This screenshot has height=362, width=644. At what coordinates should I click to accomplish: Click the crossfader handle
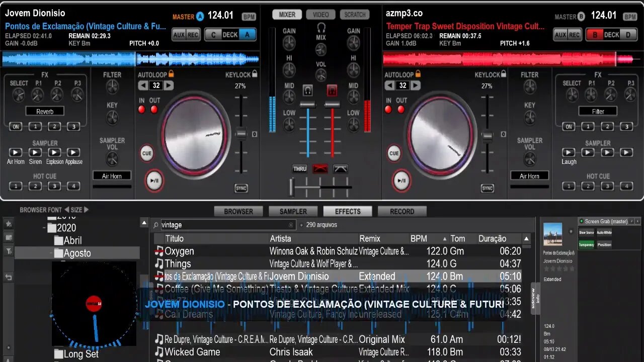(x=291, y=187)
